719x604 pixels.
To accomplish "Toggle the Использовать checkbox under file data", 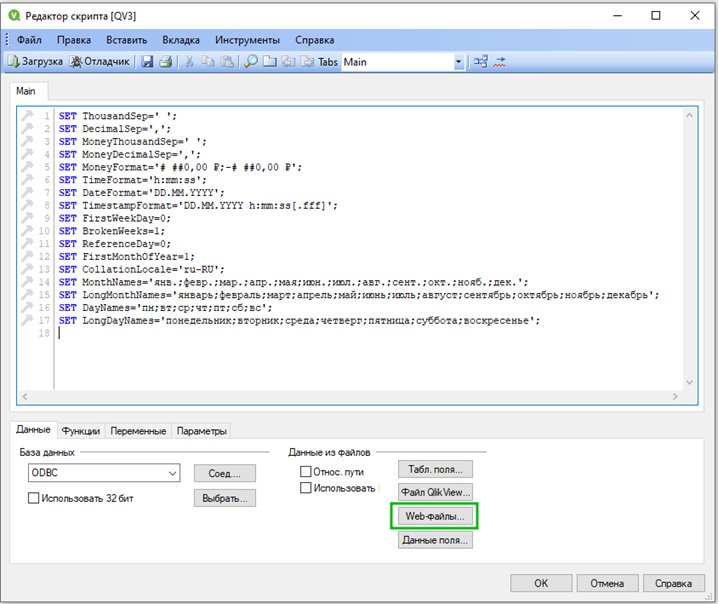I will pos(305,488).
